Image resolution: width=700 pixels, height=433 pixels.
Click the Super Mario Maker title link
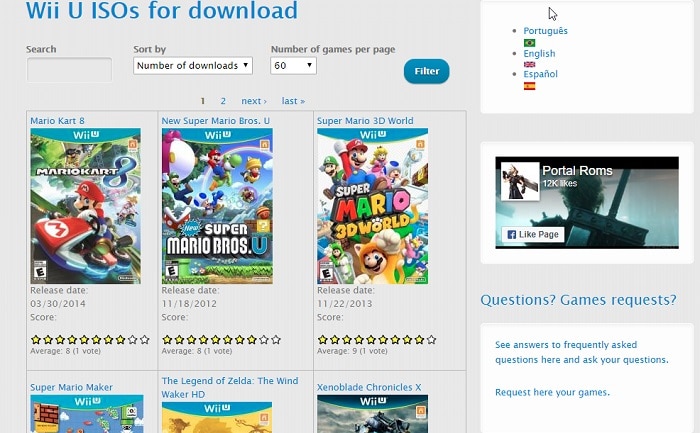[71, 387]
